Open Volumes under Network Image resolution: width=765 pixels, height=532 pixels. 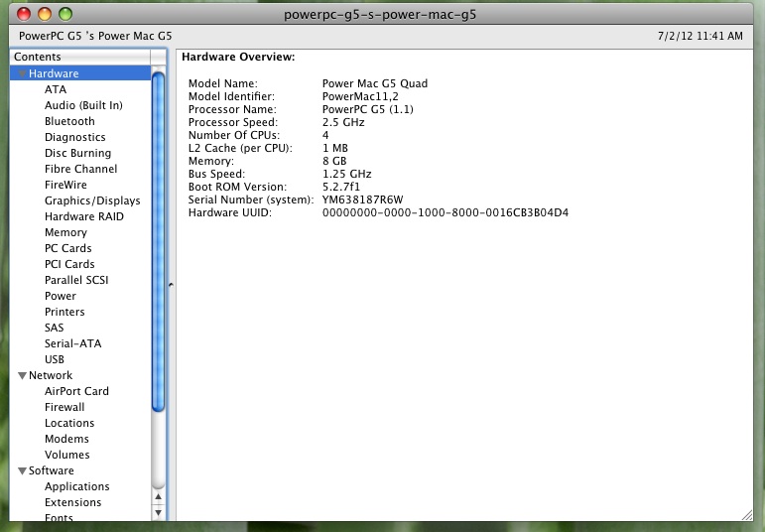coord(67,455)
